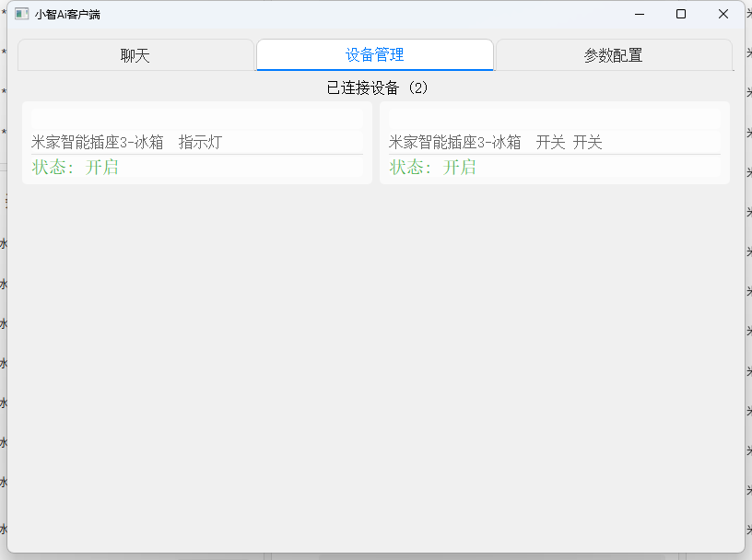
Task: Select the 设备管理 tab
Action: click(x=375, y=55)
